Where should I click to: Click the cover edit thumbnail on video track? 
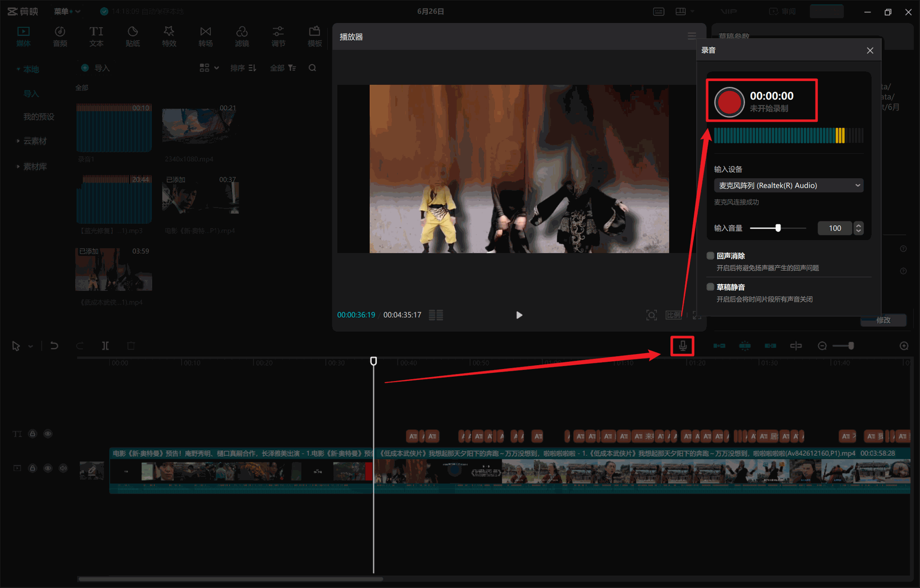pyautogui.click(x=92, y=471)
